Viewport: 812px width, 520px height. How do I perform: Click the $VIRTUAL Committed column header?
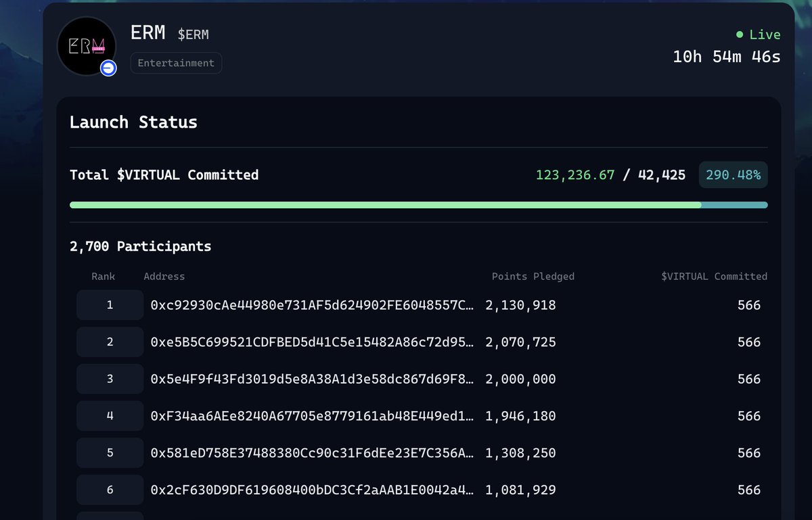pyautogui.click(x=715, y=277)
